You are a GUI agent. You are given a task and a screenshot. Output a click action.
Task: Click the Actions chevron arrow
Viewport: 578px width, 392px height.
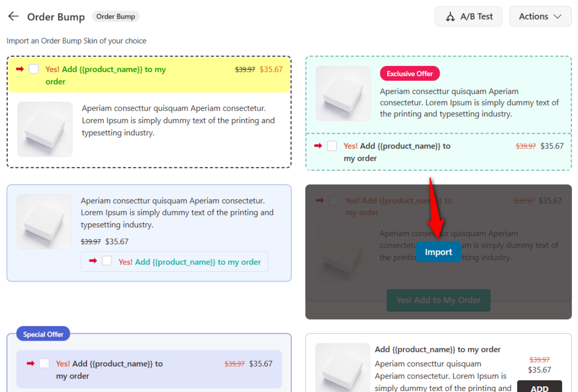558,16
